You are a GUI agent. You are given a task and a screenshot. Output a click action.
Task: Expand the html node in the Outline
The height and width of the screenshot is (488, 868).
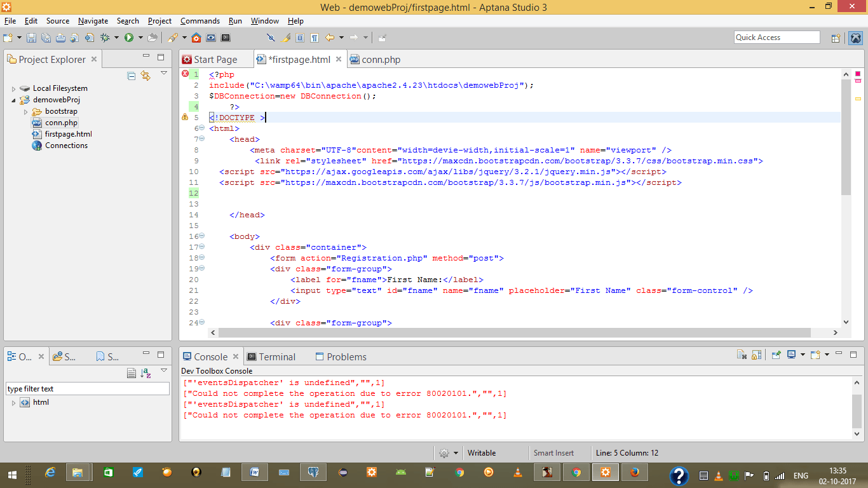point(14,403)
